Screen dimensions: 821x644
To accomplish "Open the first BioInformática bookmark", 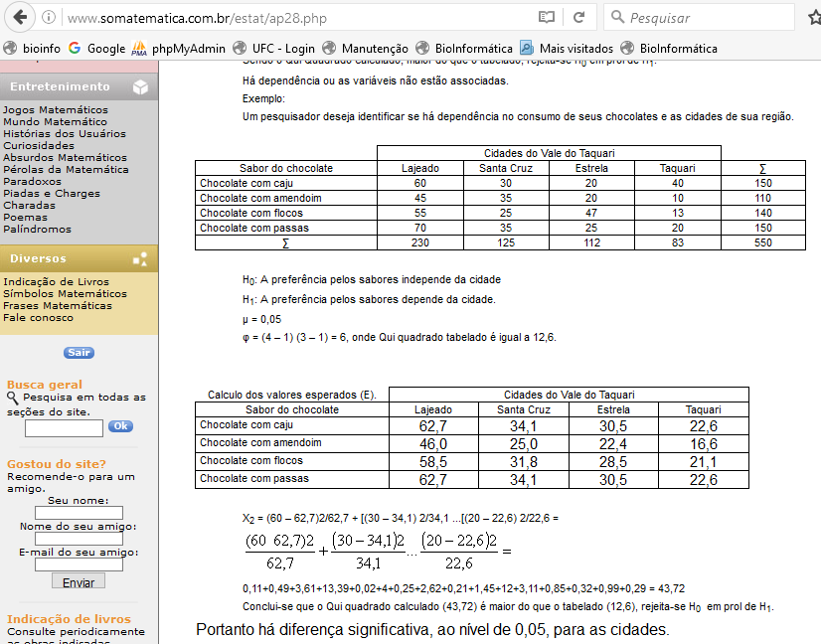I will point(464,48).
